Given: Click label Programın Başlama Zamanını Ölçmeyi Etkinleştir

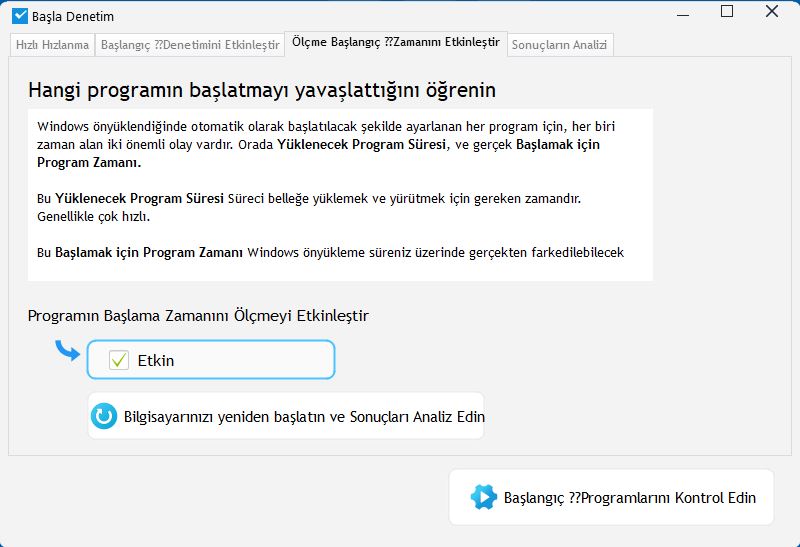Looking at the screenshot, I should click(198, 315).
